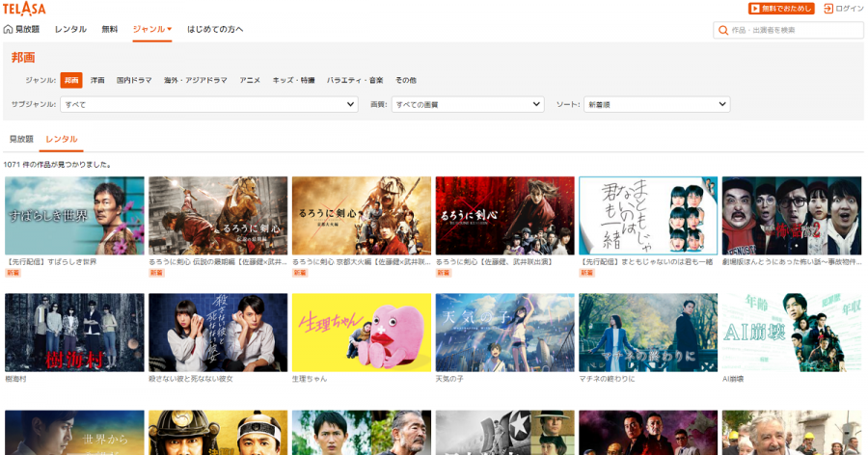The height and width of the screenshot is (455, 868).
Task: Open AI崩壊 movie thumbnail
Action: (x=792, y=333)
